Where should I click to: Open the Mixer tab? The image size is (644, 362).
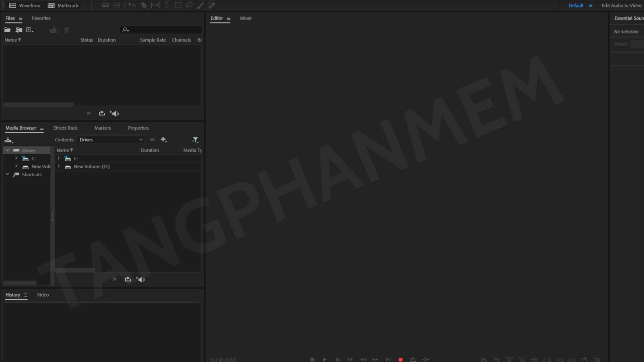[246, 18]
